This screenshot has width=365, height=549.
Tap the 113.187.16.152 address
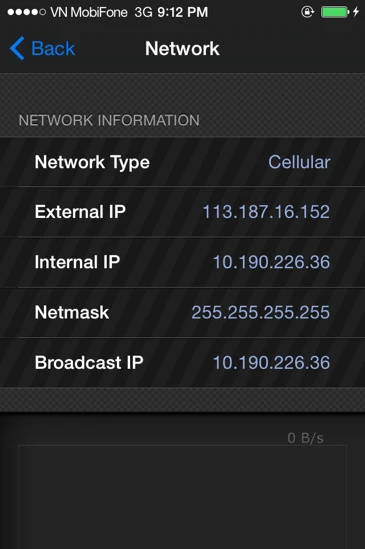point(266,212)
